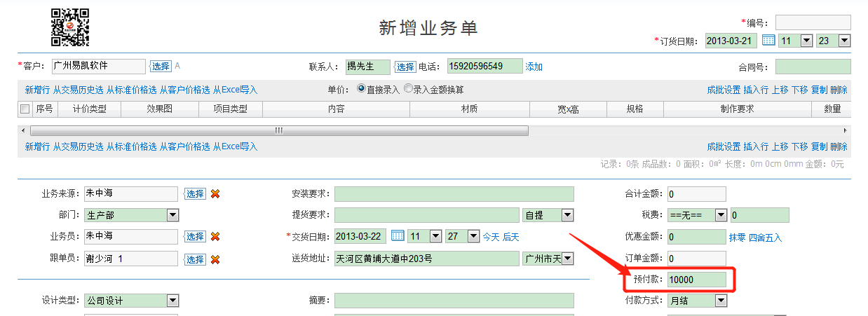
Task: Click the 制作要求 column header
Action: click(737, 109)
